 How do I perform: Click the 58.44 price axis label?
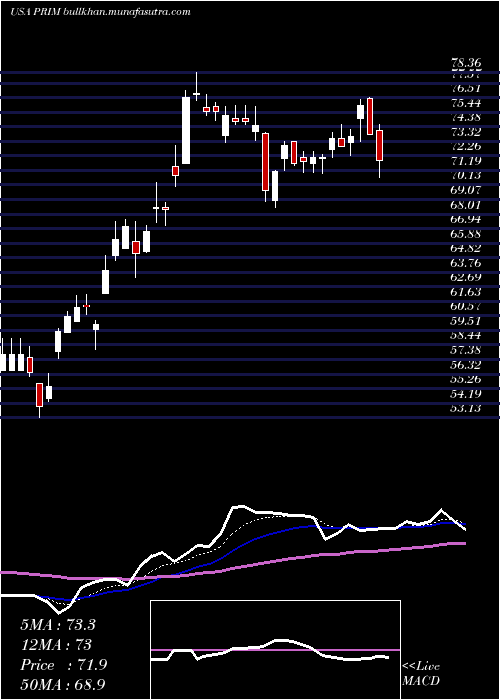[466, 335]
